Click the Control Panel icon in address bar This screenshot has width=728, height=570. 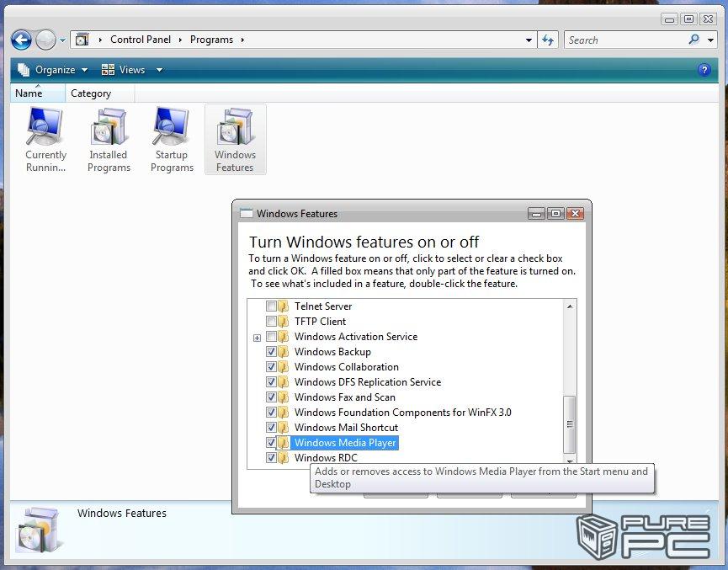point(82,40)
